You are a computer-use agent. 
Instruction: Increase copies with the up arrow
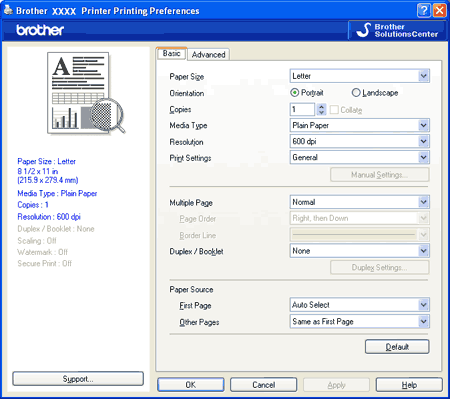[321, 106]
